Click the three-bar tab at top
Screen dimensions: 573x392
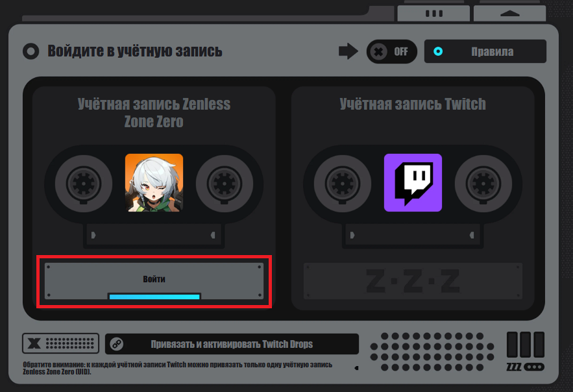(433, 14)
